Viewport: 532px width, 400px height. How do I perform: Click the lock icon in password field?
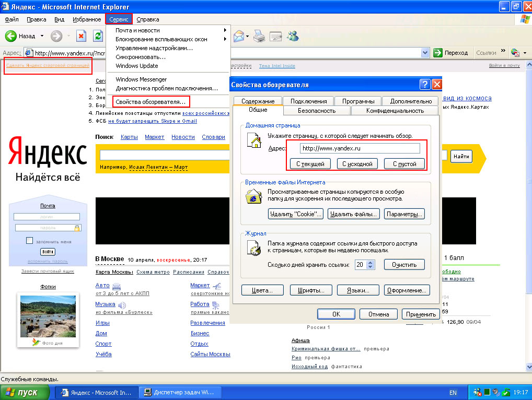77,228
